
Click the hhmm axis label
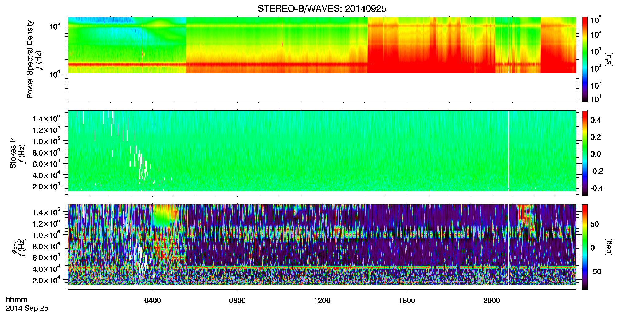tap(17, 300)
